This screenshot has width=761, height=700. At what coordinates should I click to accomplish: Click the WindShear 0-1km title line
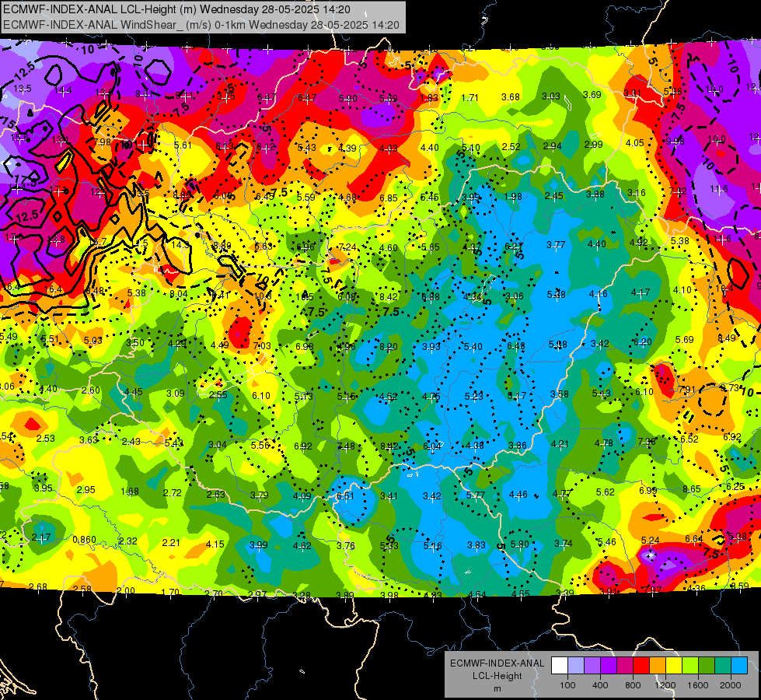(x=201, y=25)
